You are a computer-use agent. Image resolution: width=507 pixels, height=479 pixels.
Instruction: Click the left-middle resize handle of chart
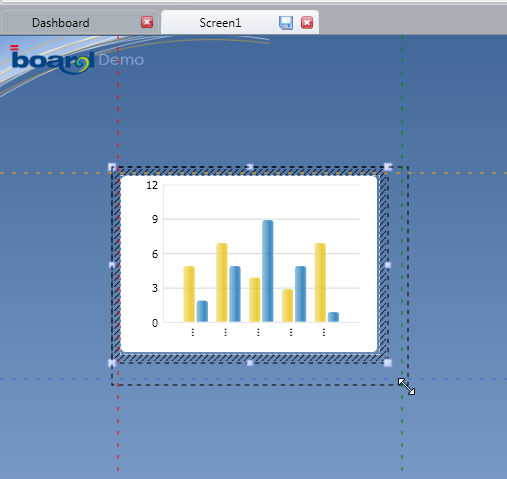point(112,265)
